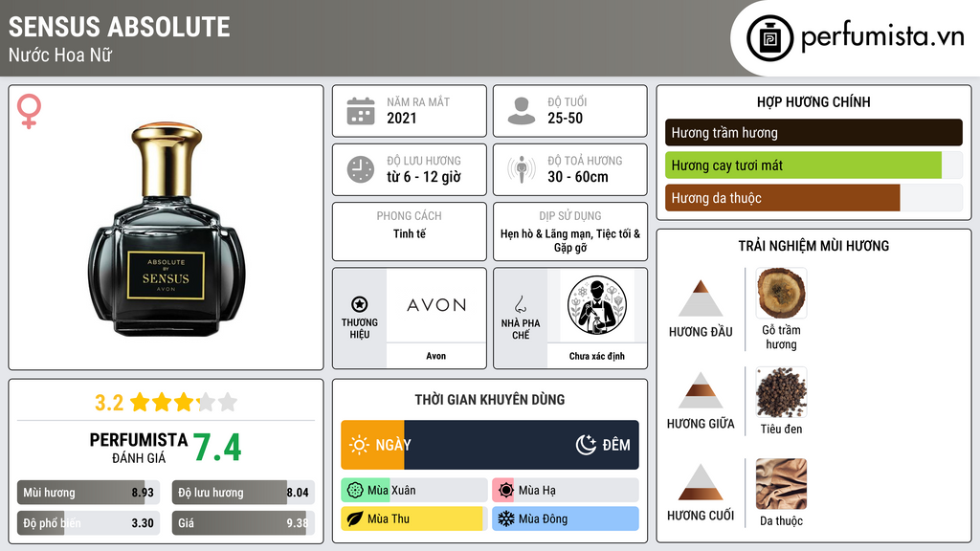Image resolution: width=980 pixels, height=551 pixels.
Task: Click the Hương da thuộc accord bar
Action: point(813,197)
